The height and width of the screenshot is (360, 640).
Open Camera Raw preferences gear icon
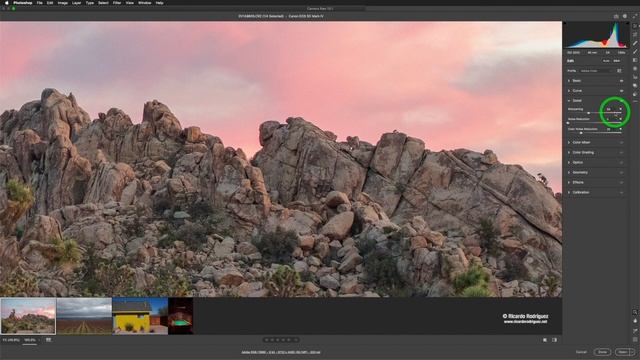[x=625, y=16]
